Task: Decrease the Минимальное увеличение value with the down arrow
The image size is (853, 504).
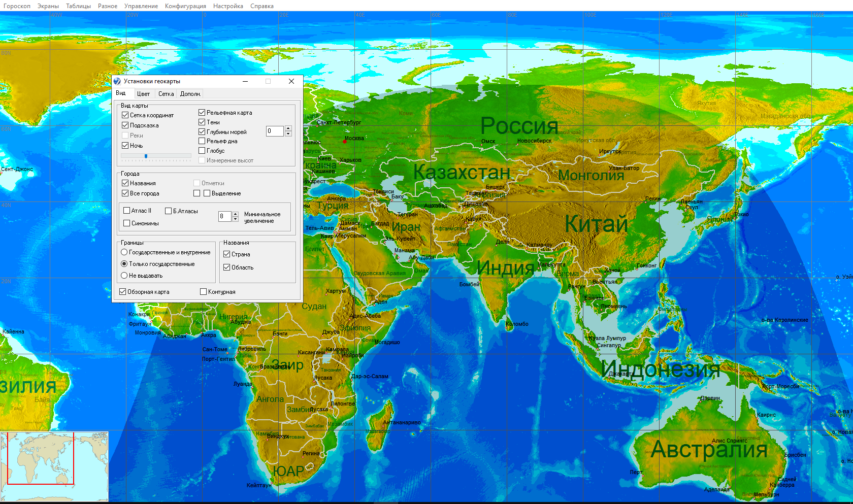Action: click(x=236, y=219)
